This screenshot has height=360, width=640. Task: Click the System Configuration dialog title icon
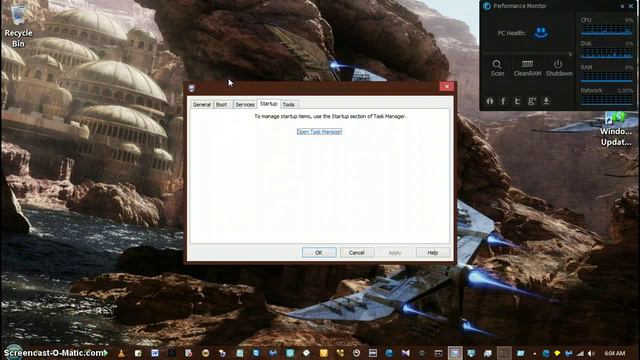192,87
